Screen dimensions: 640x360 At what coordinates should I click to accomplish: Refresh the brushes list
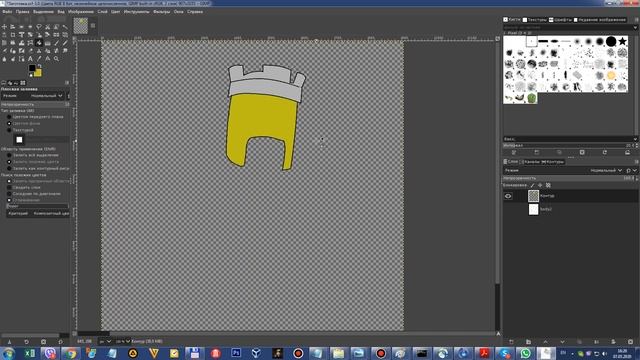click(604, 152)
